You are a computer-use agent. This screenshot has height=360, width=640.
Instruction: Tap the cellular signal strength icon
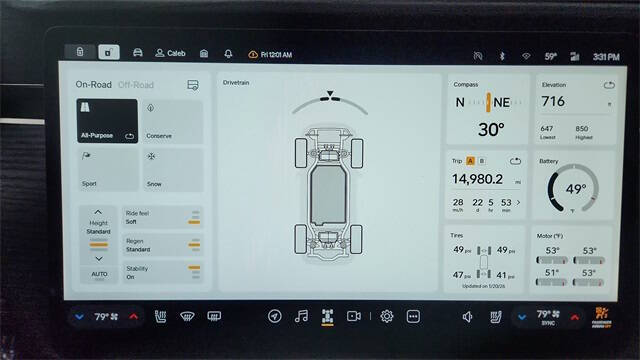pos(575,57)
